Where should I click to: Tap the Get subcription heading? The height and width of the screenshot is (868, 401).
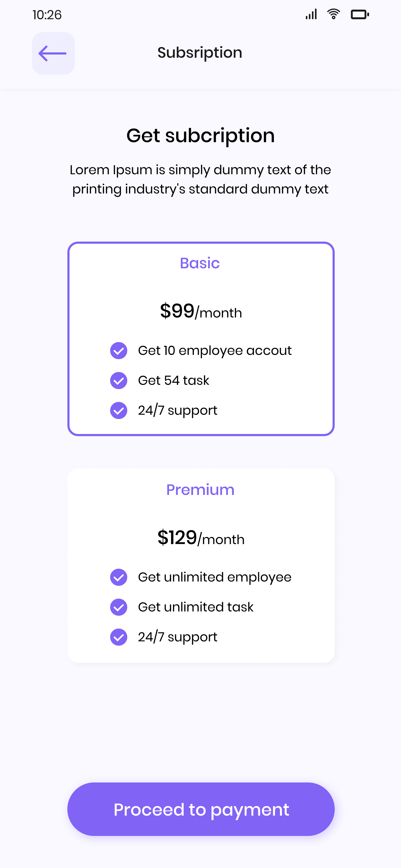200,135
